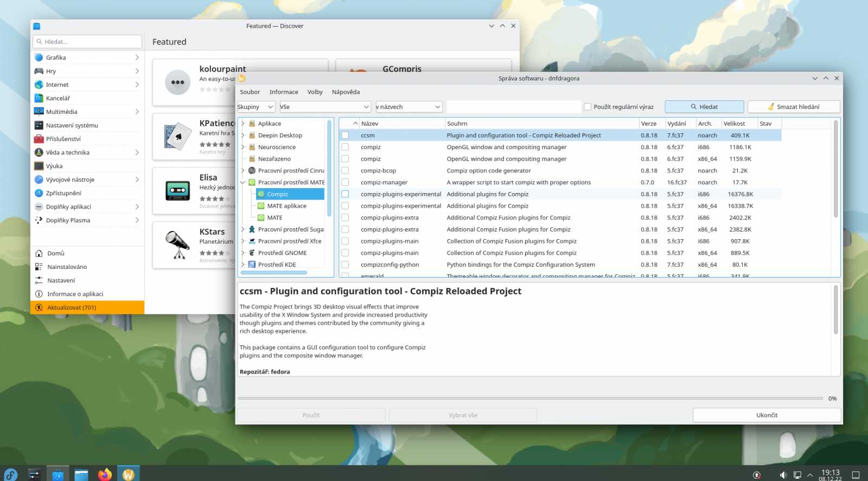Open the 'v názvech' search scope dropdown

click(409, 107)
